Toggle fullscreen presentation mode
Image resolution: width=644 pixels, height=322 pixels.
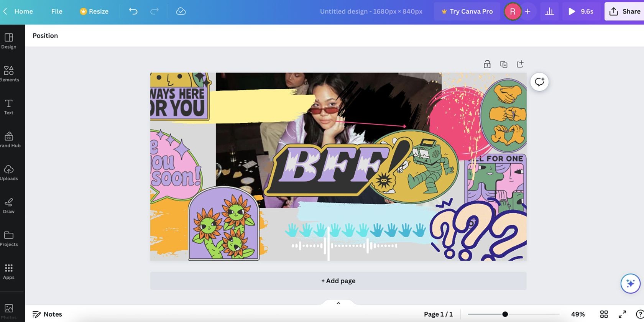(x=622, y=314)
